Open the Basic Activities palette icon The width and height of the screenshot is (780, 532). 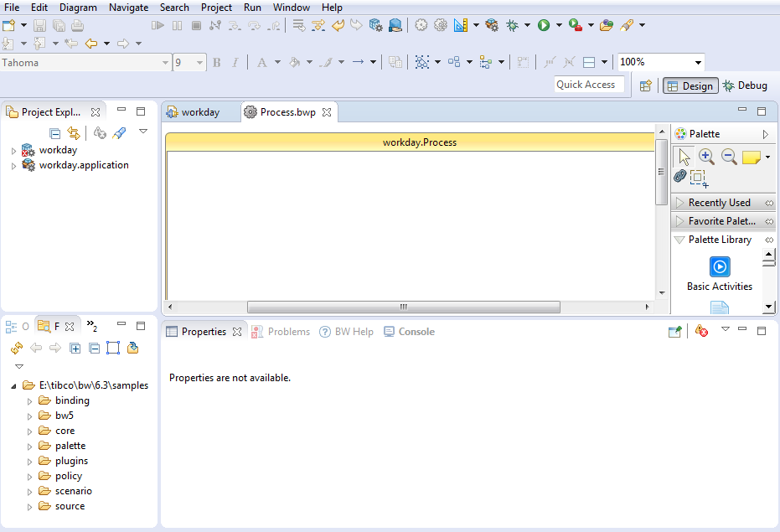[720, 267]
